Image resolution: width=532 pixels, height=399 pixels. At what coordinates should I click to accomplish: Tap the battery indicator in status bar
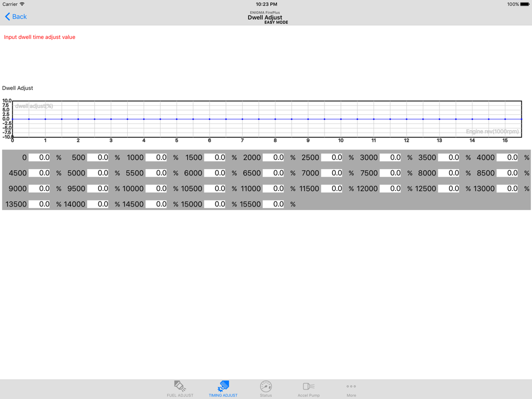tap(525, 4)
